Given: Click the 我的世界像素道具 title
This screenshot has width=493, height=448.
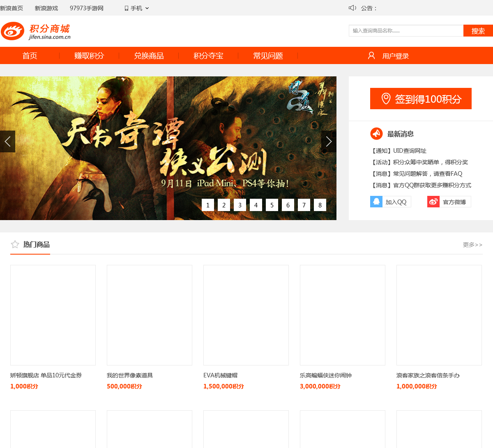Looking at the screenshot, I should coord(130,375).
